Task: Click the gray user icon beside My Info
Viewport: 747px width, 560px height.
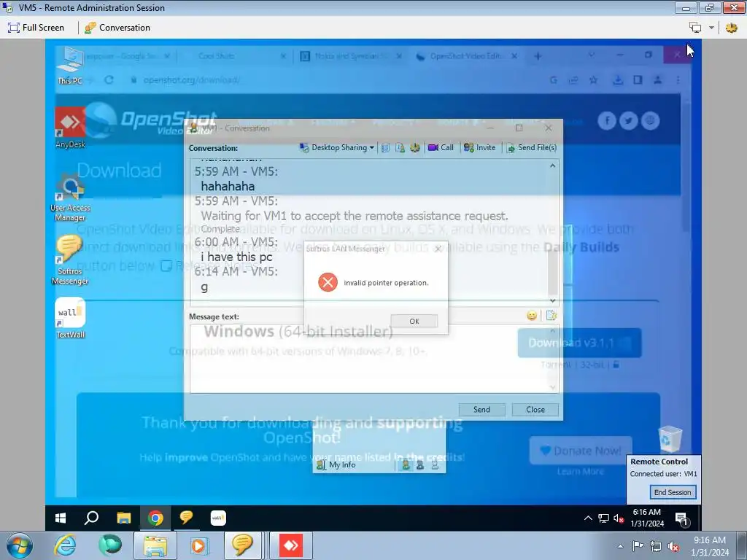Action: (435, 464)
